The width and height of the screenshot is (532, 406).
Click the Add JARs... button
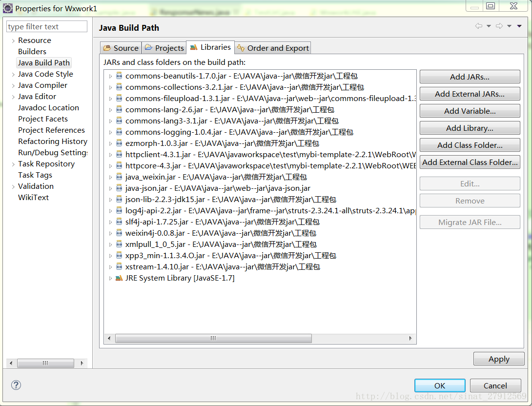tap(470, 77)
